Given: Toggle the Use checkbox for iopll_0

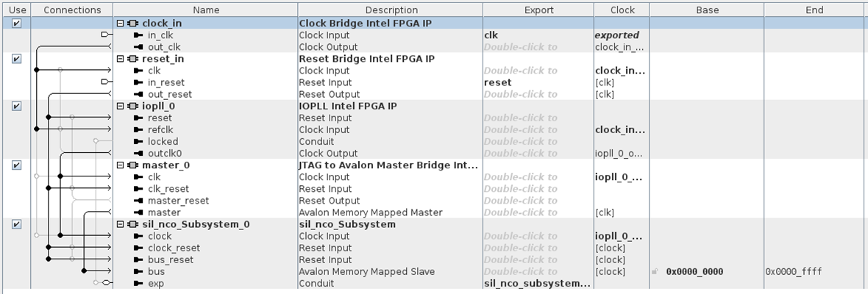Looking at the screenshot, I should [17, 106].
